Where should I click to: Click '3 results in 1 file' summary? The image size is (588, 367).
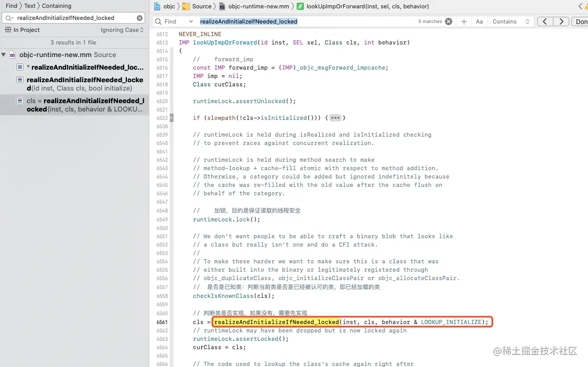point(73,43)
